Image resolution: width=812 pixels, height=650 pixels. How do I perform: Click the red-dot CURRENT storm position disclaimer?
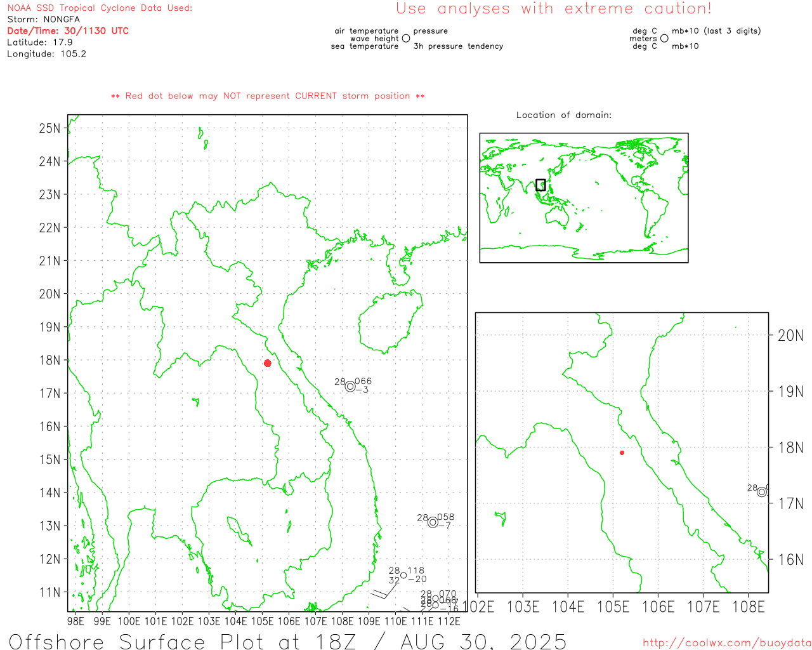(x=268, y=96)
